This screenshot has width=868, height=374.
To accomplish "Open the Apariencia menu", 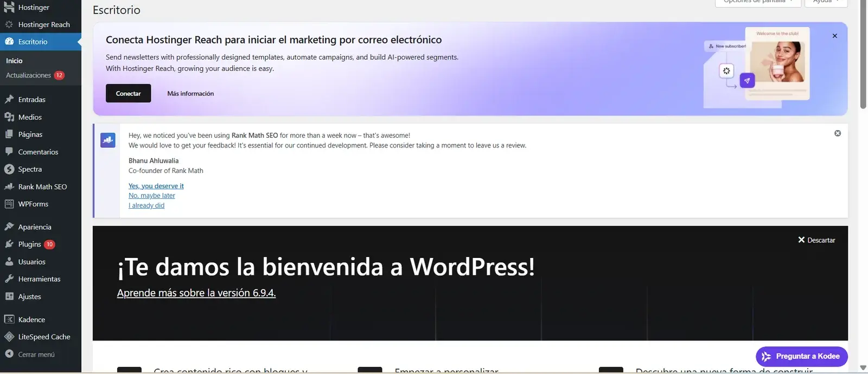I will tap(41, 227).
